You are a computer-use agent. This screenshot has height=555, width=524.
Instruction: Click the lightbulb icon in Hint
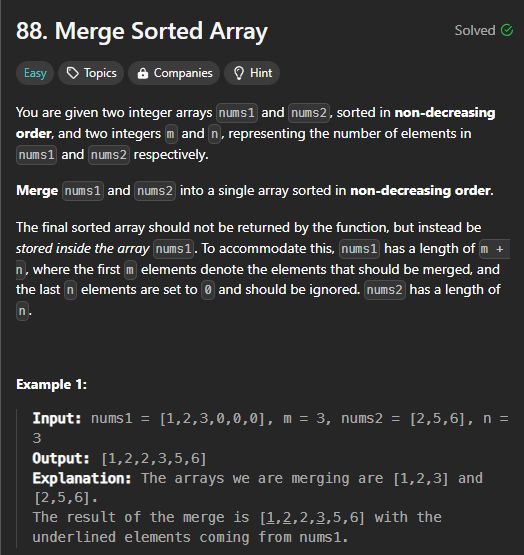[x=239, y=73]
